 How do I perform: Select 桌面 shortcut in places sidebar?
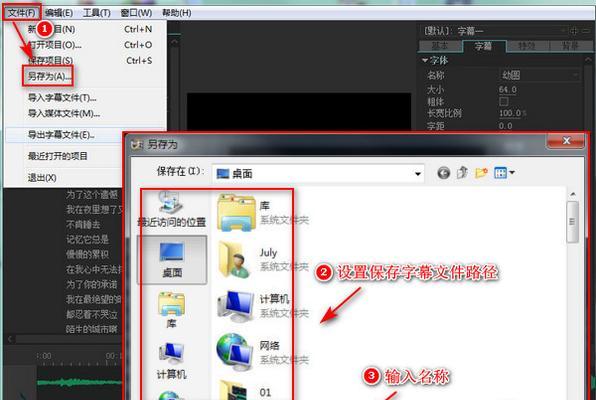pyautogui.click(x=172, y=260)
